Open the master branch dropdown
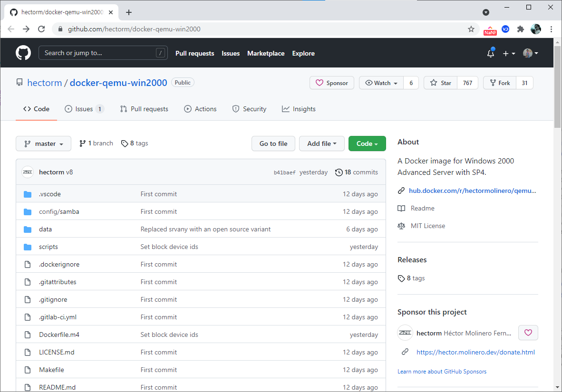 click(43, 143)
